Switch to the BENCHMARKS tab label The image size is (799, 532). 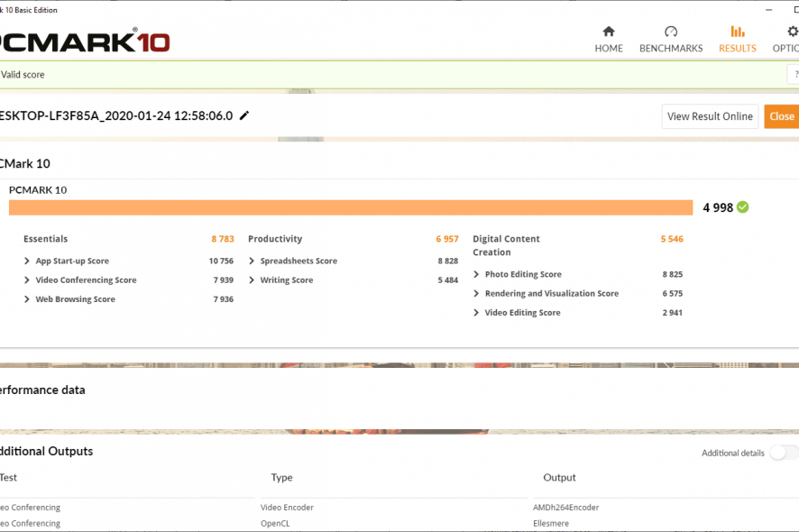[x=671, y=48]
